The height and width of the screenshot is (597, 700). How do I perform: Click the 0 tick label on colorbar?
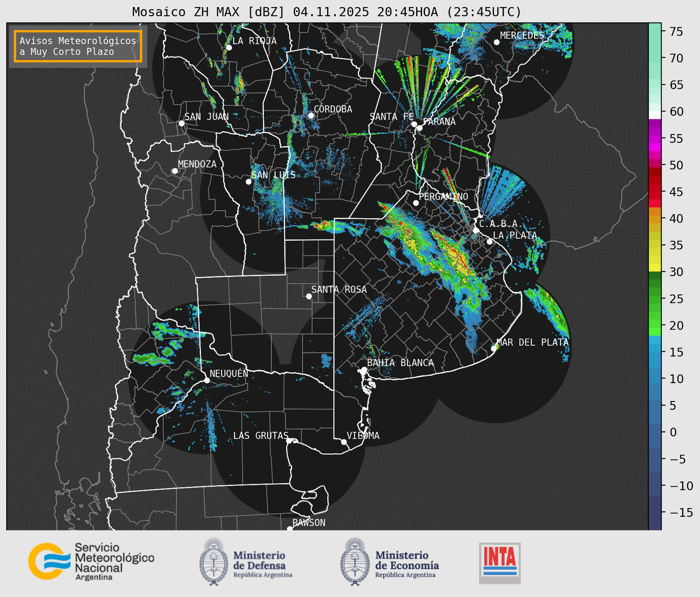(673, 432)
